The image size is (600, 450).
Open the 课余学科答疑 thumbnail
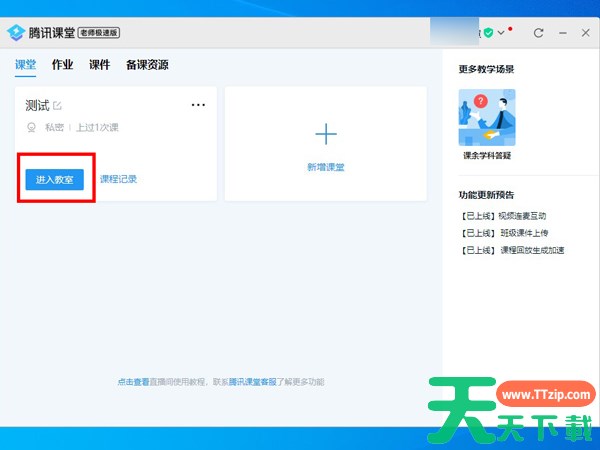(487, 117)
